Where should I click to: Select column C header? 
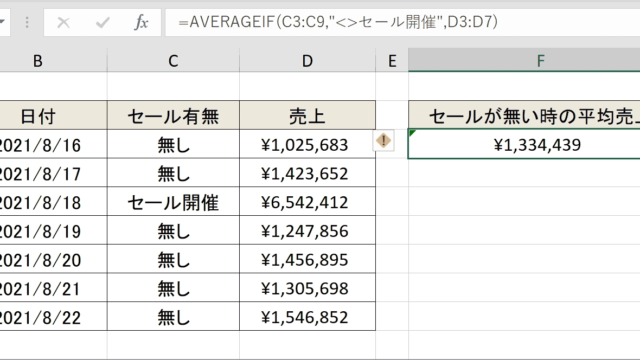coord(173,61)
